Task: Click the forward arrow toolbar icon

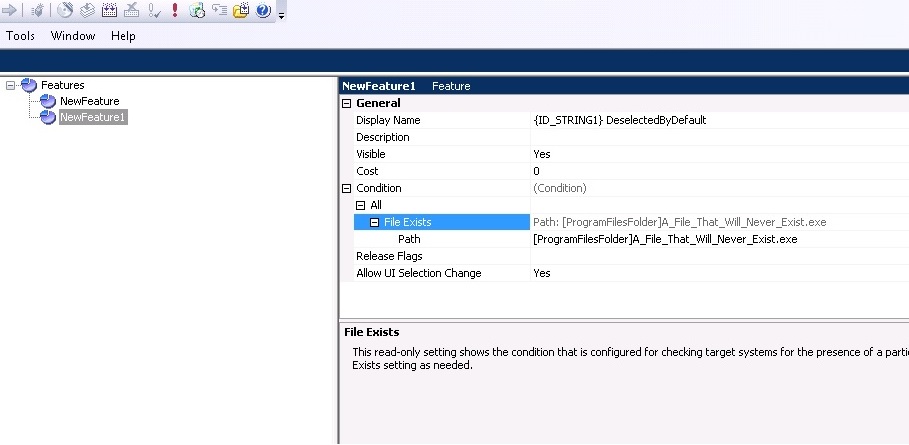Action: (x=9, y=10)
